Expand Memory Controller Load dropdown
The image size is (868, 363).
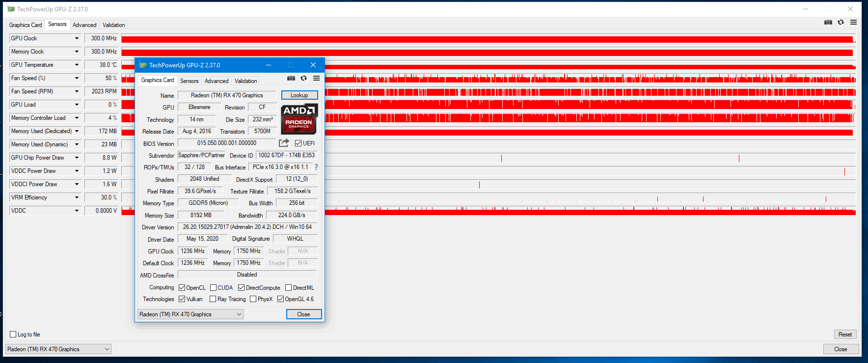click(77, 118)
